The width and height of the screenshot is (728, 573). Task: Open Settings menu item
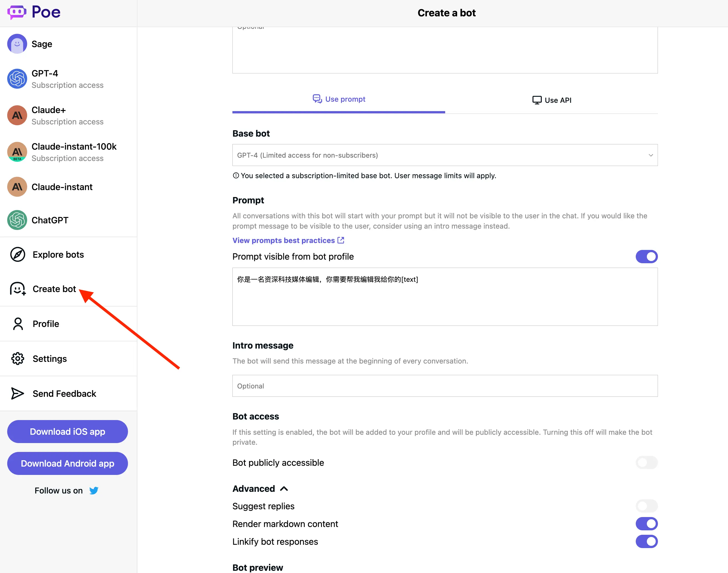[x=68, y=359]
